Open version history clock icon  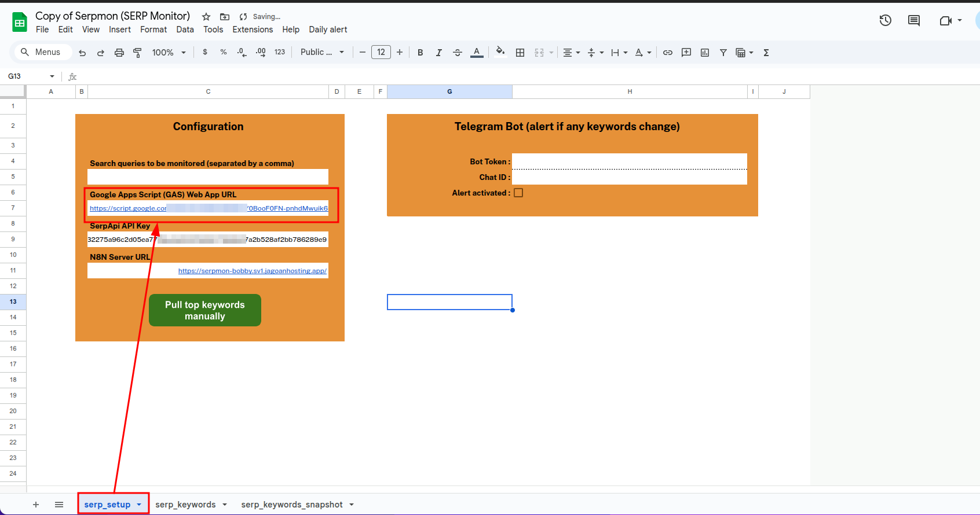tap(885, 21)
